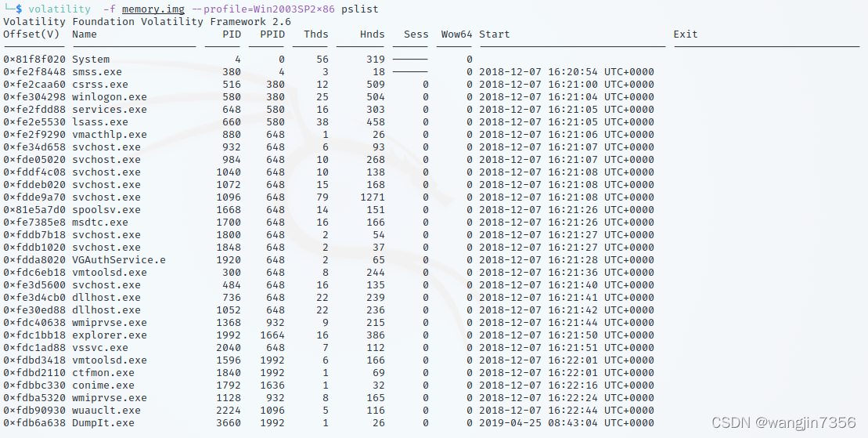Select the ctfmon.exe process name
The height and width of the screenshot is (438, 868).
(103, 373)
